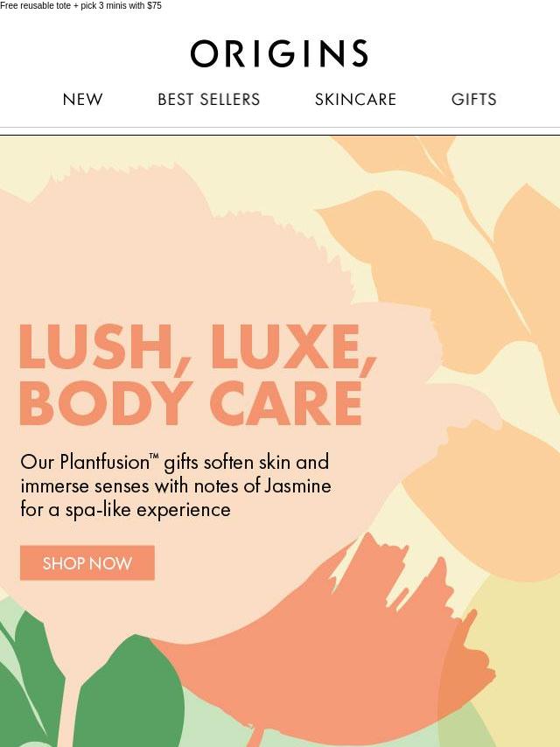The height and width of the screenshot is (747, 560).
Task: Select the SKINCARE navigation item
Action: pyautogui.click(x=355, y=99)
